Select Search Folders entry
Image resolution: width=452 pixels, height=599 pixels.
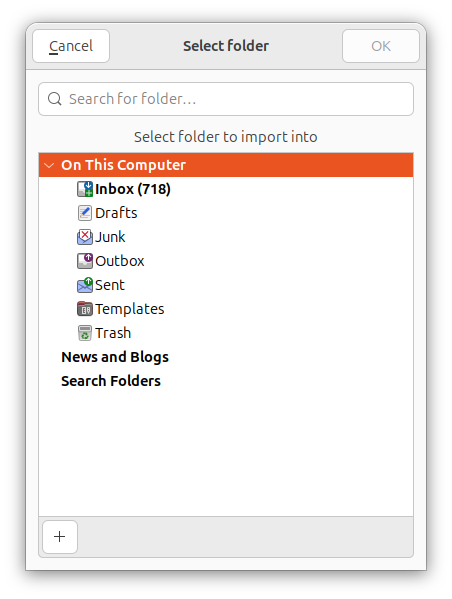(111, 381)
